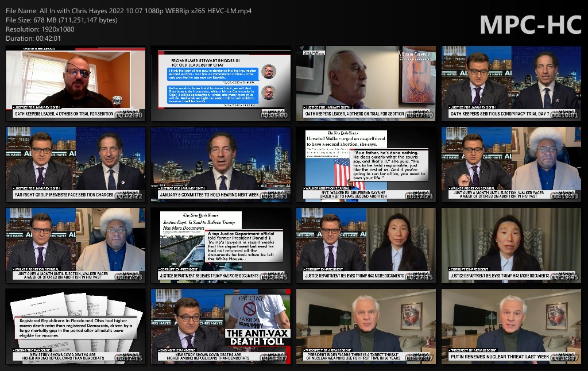This screenshot has width=588, height=371.
Task: Select the 'Far-Right Group Members Face Sedition Charges' thumbnail
Action: 75,165
